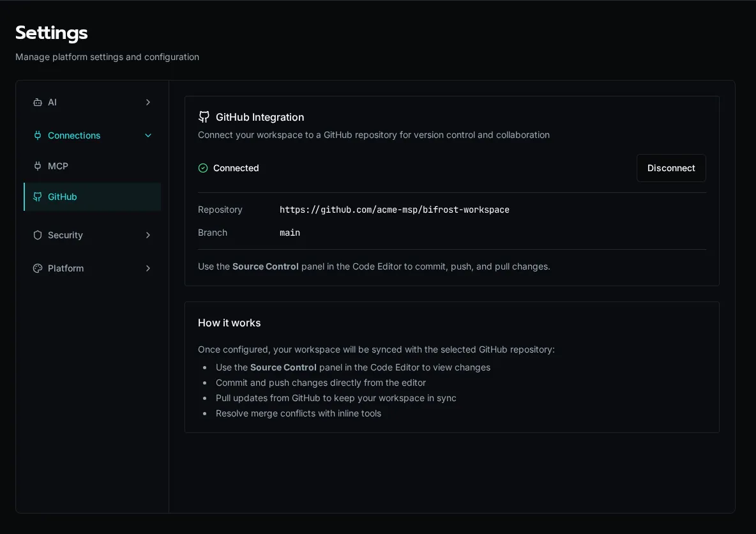The height and width of the screenshot is (534, 756).
Task: Click the Resolve merge conflicts bullet
Action: click(x=298, y=413)
